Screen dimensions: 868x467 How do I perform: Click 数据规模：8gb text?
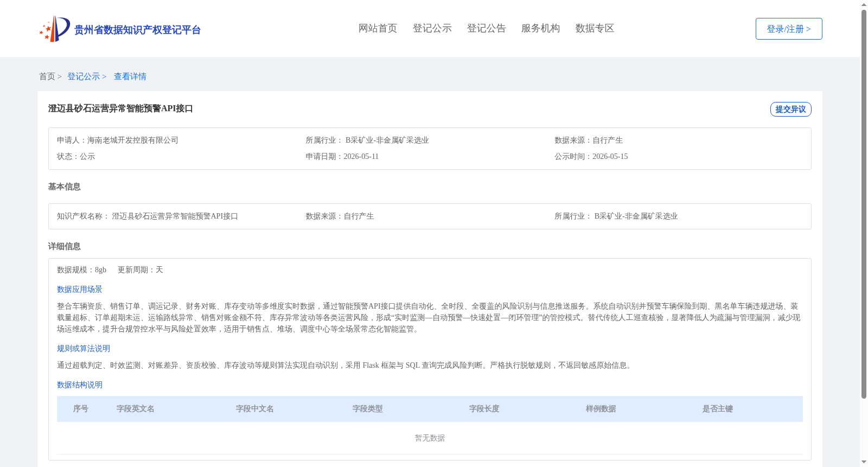[81, 270]
